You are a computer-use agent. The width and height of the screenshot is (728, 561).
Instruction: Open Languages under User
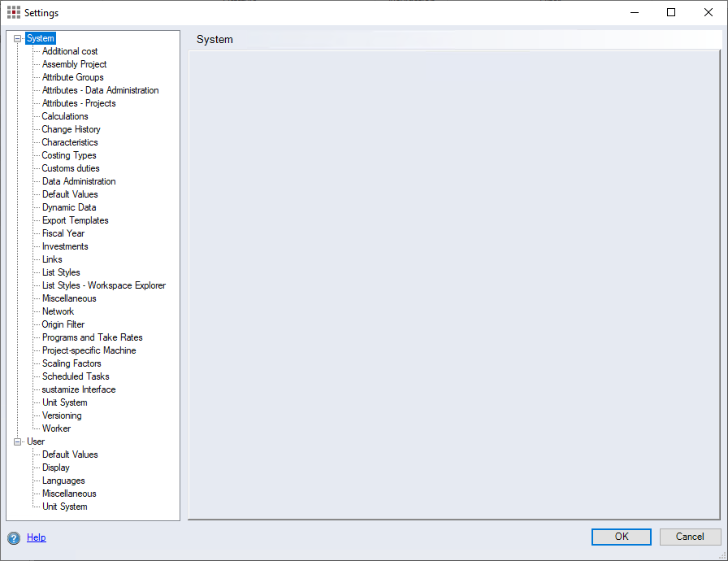[63, 481]
